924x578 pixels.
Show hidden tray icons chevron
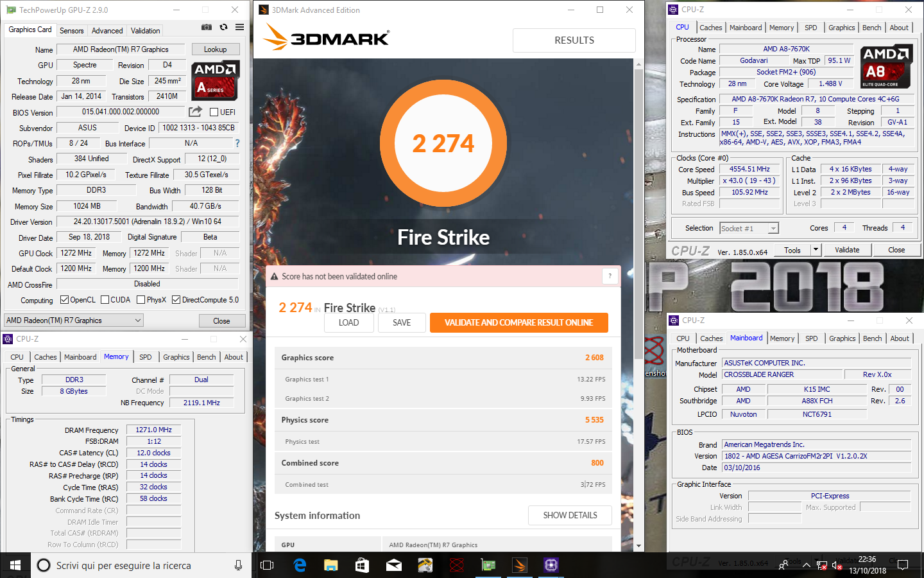[x=806, y=565]
